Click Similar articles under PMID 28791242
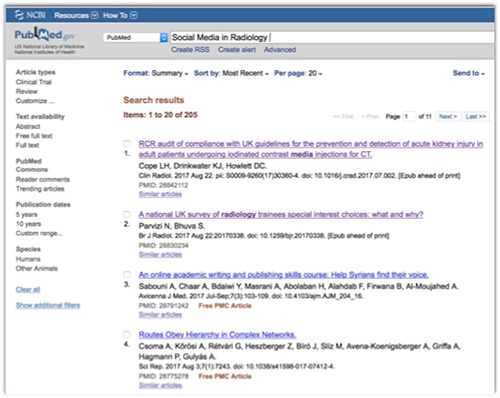Screen dimensions: 500x398 tap(160, 315)
